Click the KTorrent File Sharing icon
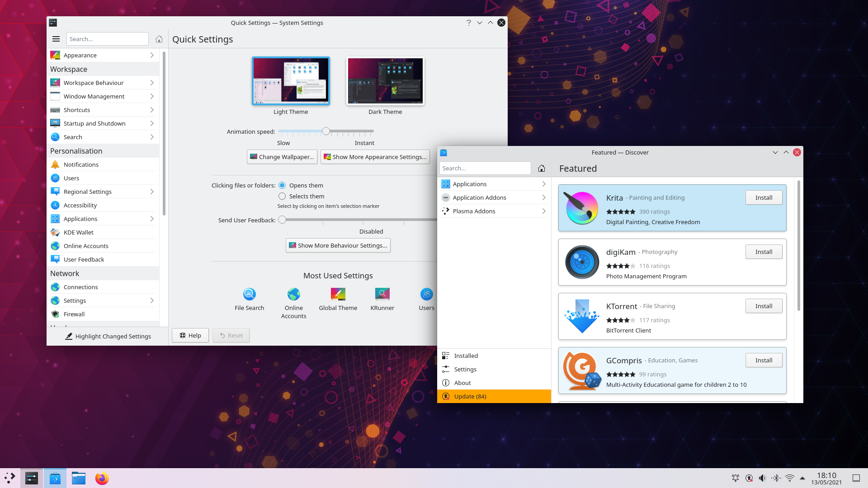The image size is (868, 488). [581, 316]
